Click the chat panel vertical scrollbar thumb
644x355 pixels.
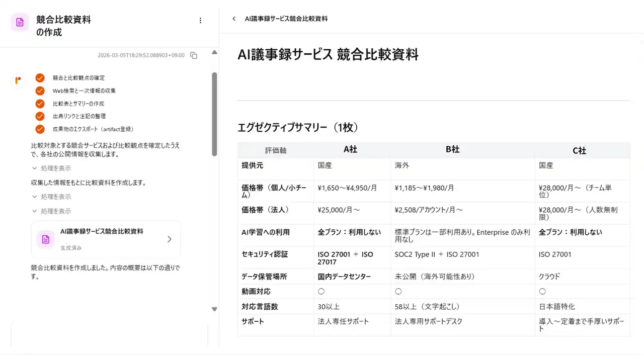(214, 113)
